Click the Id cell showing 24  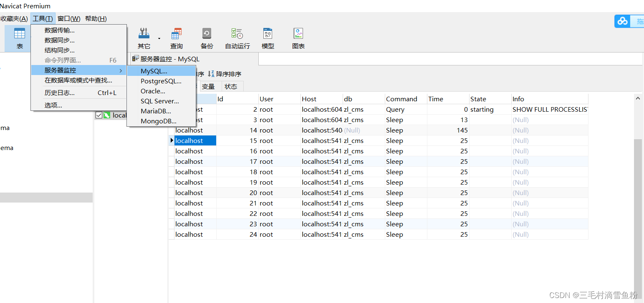click(237, 234)
